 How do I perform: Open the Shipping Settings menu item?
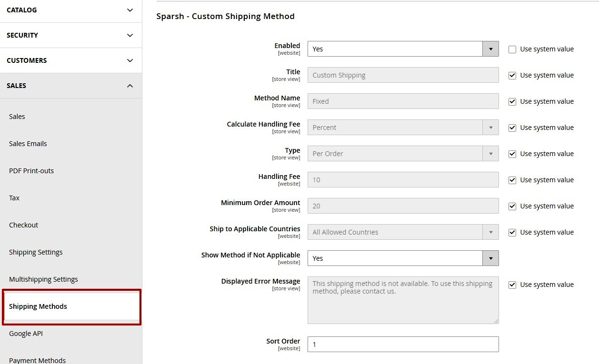pyautogui.click(x=36, y=252)
